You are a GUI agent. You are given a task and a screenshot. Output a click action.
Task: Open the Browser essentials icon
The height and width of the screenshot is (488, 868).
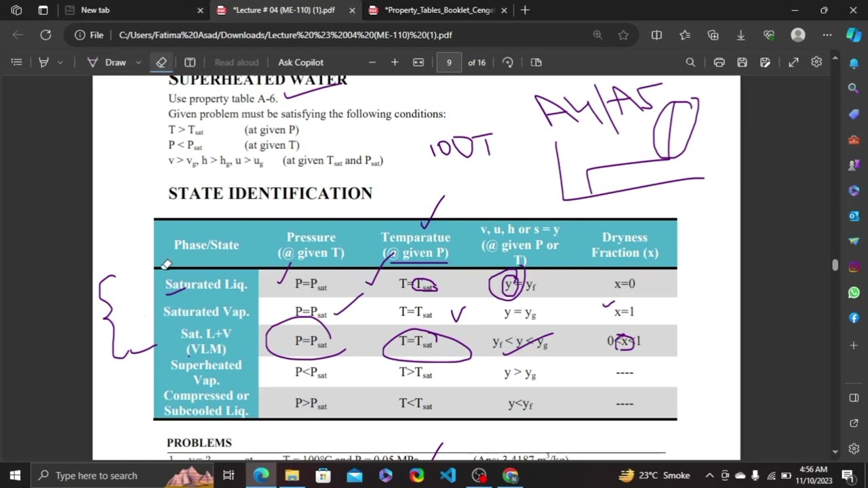click(768, 35)
